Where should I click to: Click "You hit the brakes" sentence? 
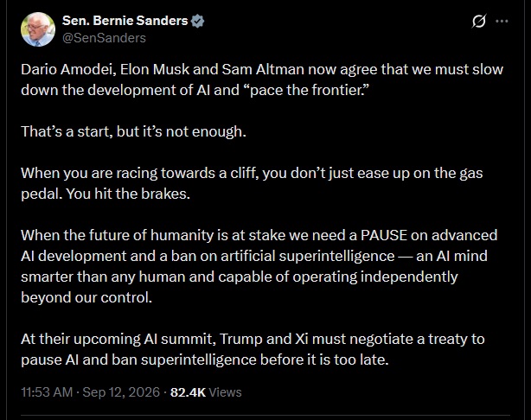coord(128,194)
